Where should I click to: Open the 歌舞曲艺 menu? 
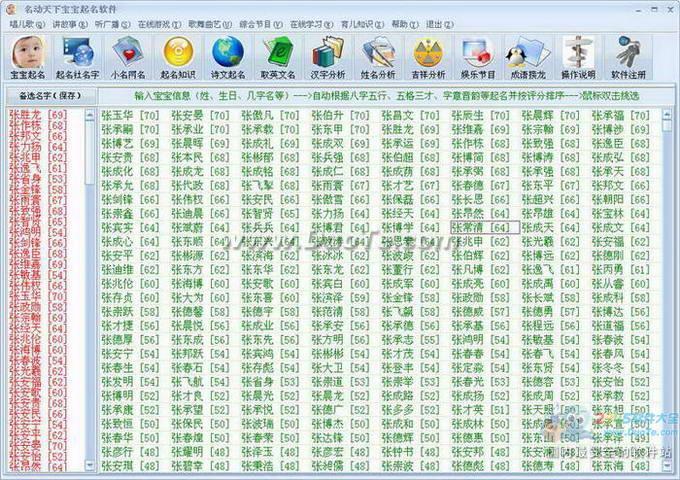210,24
